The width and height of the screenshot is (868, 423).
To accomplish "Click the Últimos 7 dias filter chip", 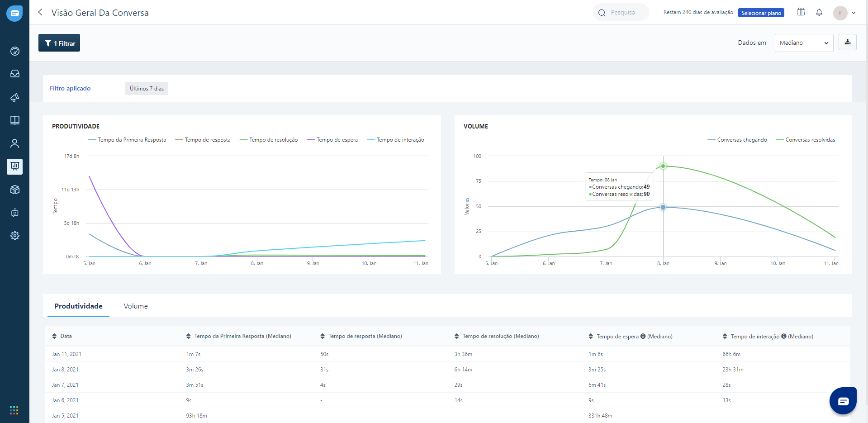I will (147, 89).
